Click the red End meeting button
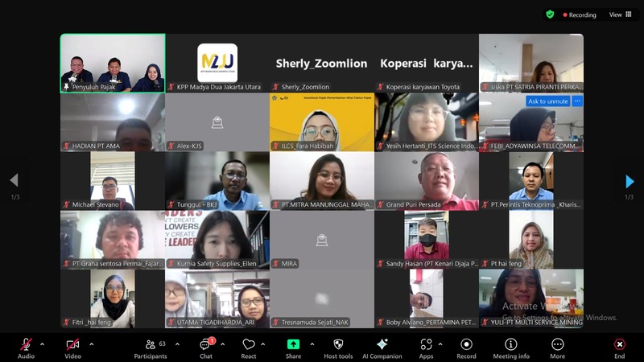 tap(619, 346)
